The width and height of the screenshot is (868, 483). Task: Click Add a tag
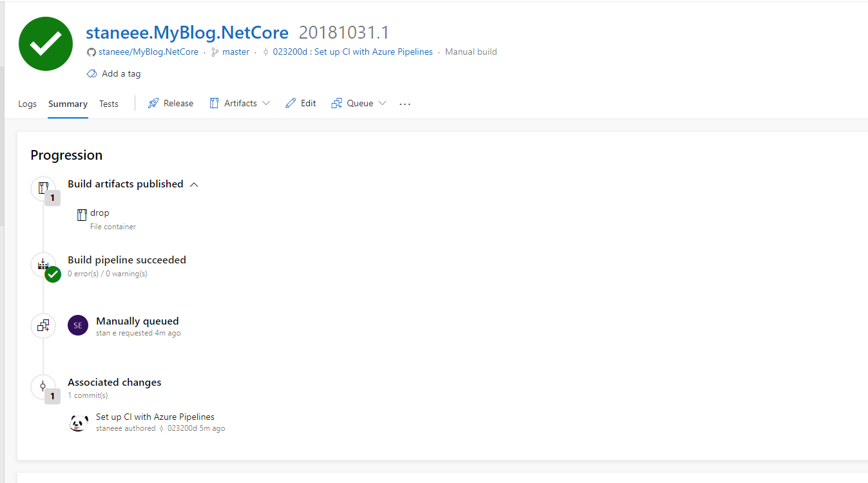[x=121, y=74]
